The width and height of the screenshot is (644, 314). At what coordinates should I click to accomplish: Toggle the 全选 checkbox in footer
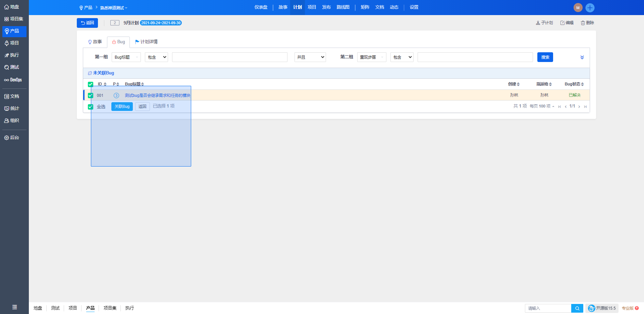point(91,107)
